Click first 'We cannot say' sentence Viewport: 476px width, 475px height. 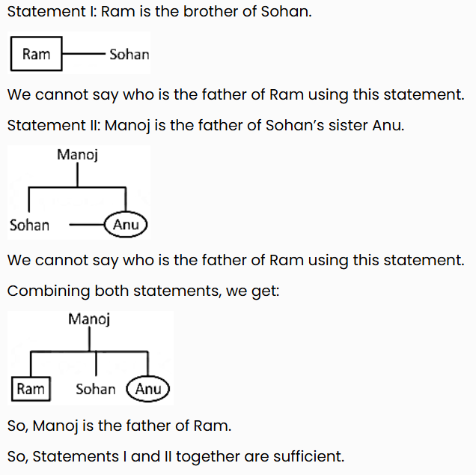click(236, 94)
